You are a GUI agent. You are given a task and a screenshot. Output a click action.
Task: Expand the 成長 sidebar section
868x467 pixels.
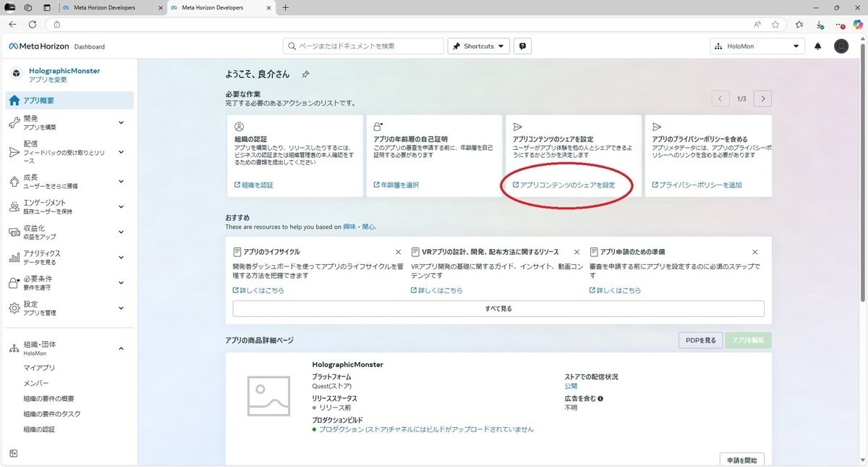click(x=121, y=181)
